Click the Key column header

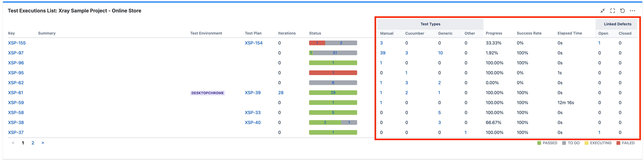[x=12, y=33]
